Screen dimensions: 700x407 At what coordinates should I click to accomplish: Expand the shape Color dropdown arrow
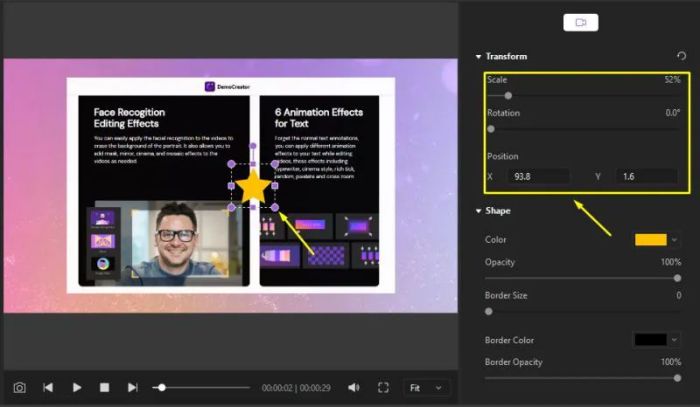(x=674, y=240)
